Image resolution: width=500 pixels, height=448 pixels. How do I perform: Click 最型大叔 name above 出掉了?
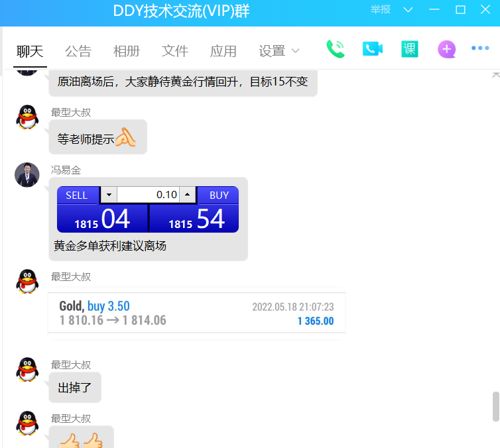71,365
